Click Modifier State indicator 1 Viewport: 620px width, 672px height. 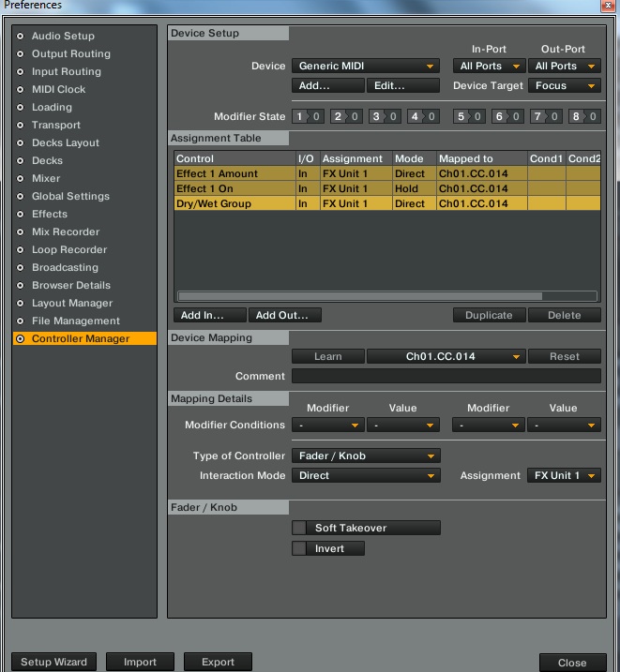[308, 116]
